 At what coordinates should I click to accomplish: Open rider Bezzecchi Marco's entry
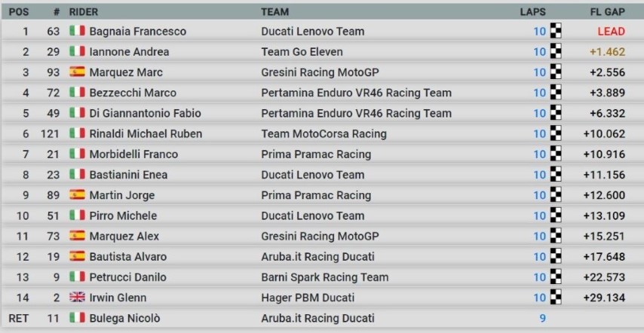(133, 93)
